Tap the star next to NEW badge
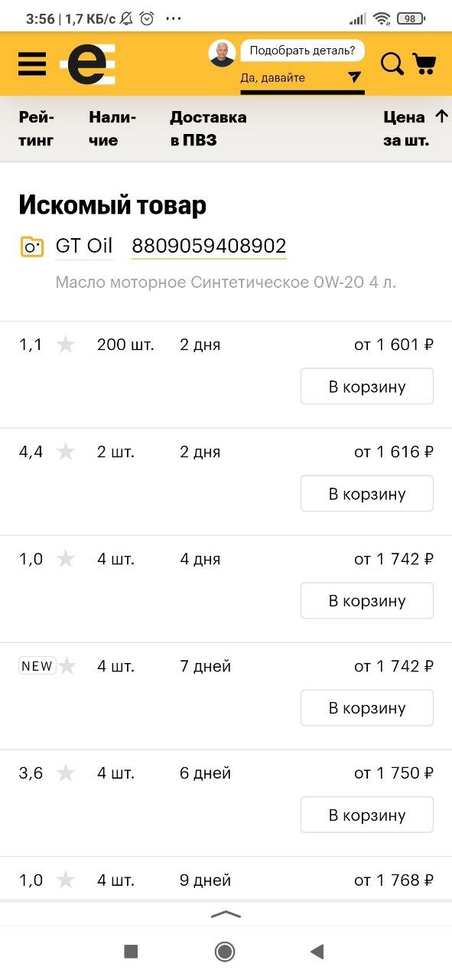452x980 pixels. point(67,666)
